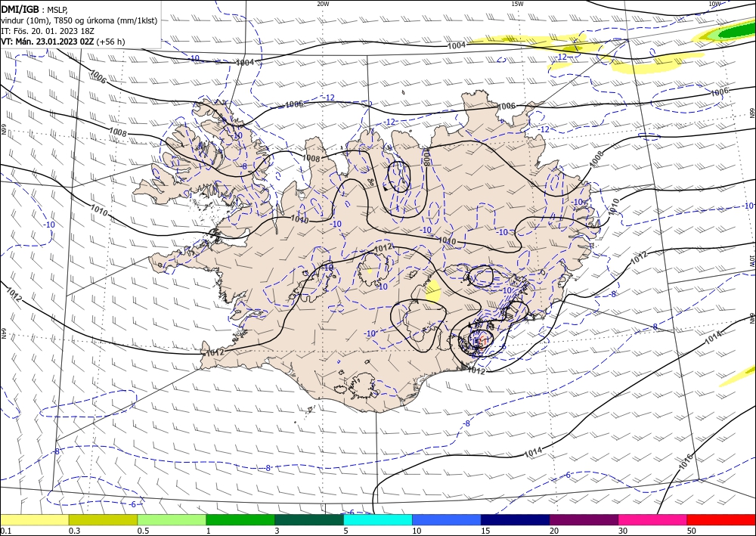Click the "VT: Mán. 23.01.2023 02Z" valid time
Image resolution: width=756 pixels, height=536 pixels.
tap(48, 42)
